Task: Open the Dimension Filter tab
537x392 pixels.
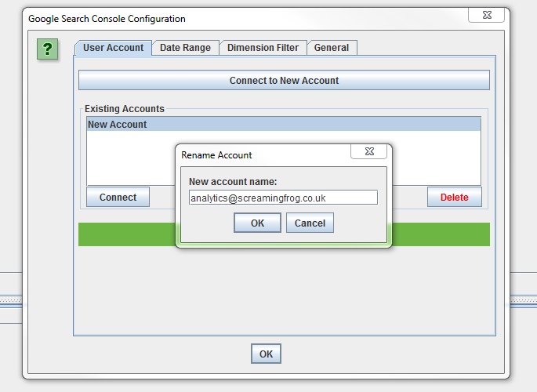Action: (x=263, y=48)
